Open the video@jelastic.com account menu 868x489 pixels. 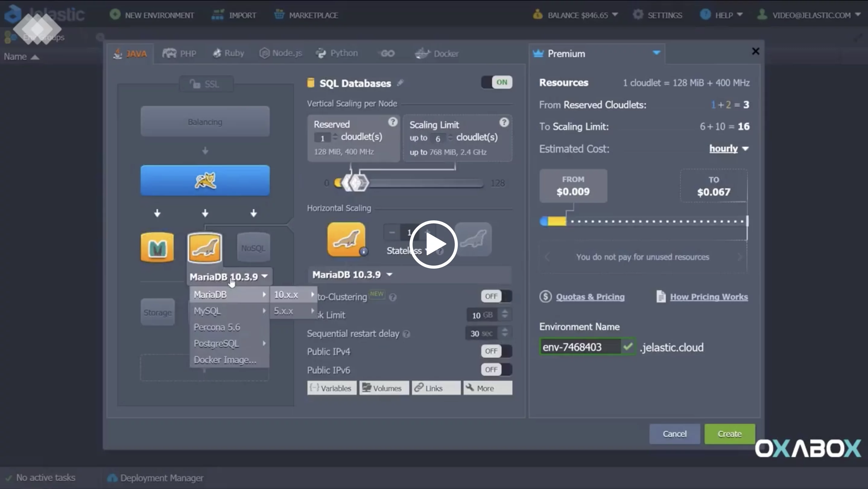point(808,15)
